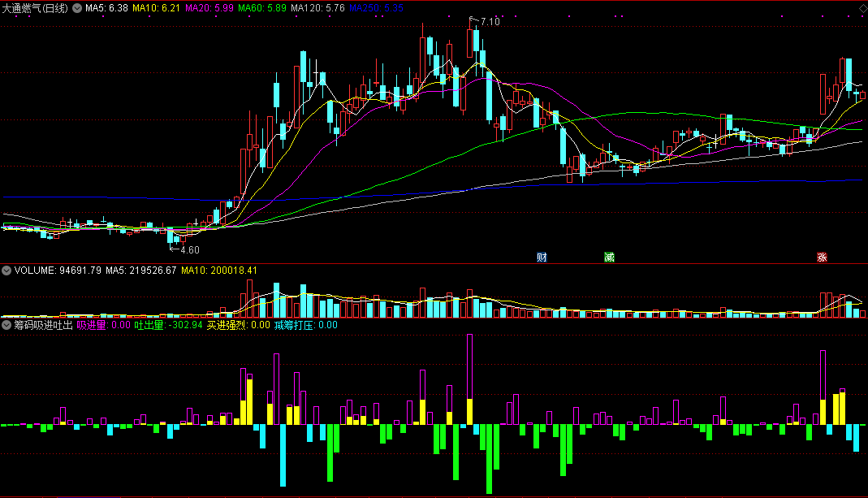The image size is (868, 498).
Task: Click the 吐出量: -302.94 label
Action: (x=168, y=325)
